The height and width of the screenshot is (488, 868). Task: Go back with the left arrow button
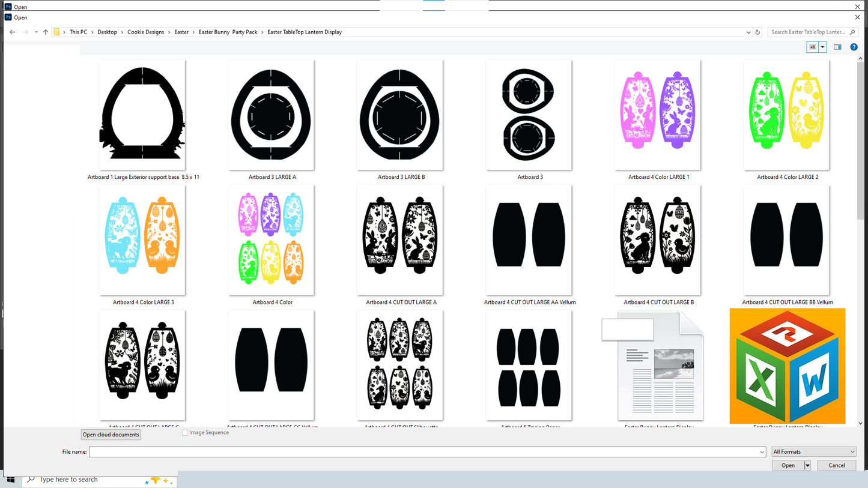click(13, 32)
